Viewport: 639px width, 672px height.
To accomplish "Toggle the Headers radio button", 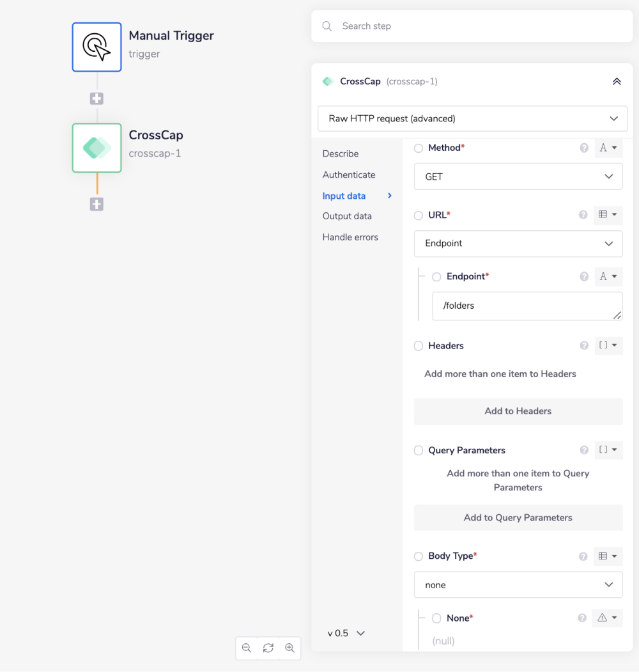I will (x=419, y=346).
